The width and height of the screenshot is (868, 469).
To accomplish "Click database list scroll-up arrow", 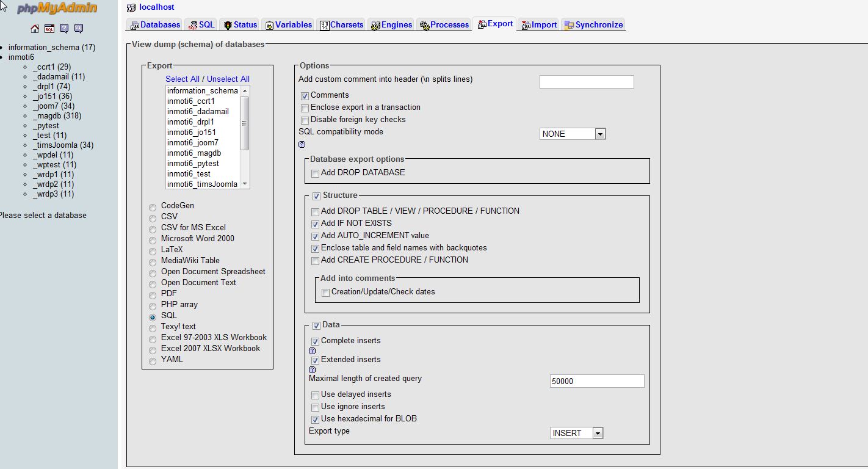I will (x=245, y=90).
